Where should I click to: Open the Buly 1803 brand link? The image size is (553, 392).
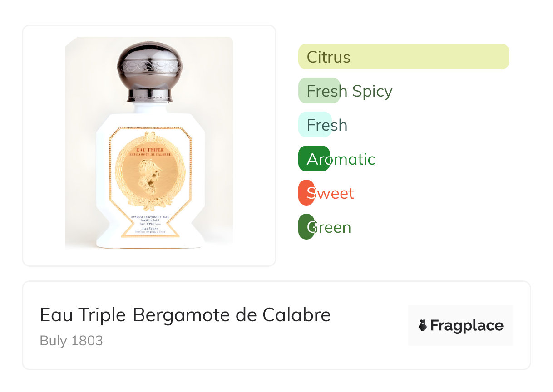click(71, 340)
